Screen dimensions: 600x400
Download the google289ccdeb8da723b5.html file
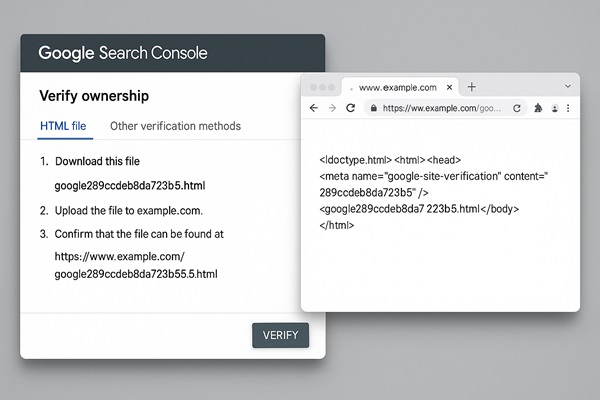pyautogui.click(x=130, y=185)
